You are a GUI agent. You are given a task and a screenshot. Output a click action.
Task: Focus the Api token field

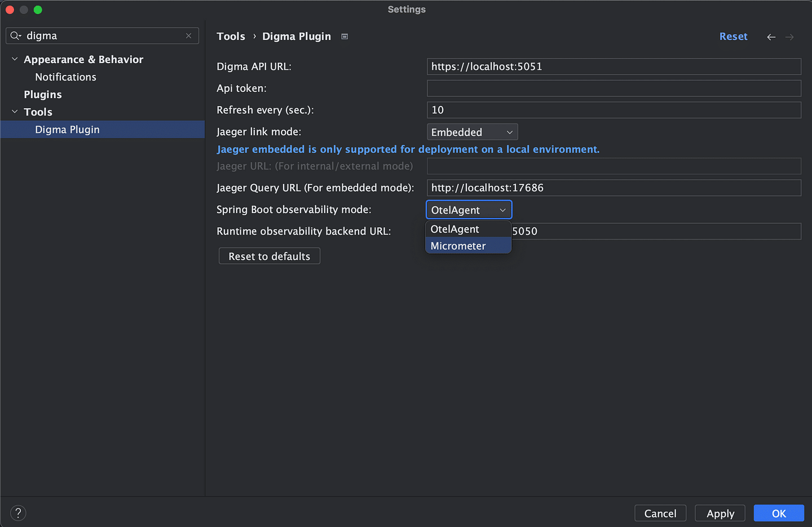[x=614, y=88]
